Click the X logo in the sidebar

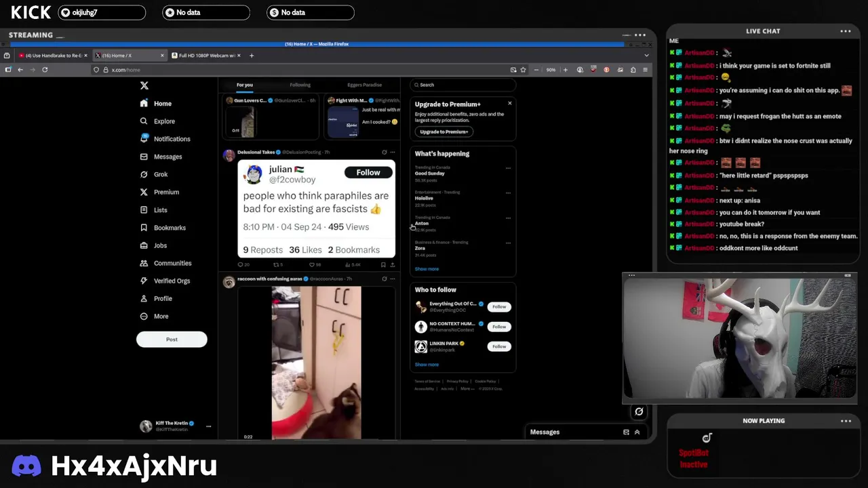pyautogui.click(x=144, y=85)
